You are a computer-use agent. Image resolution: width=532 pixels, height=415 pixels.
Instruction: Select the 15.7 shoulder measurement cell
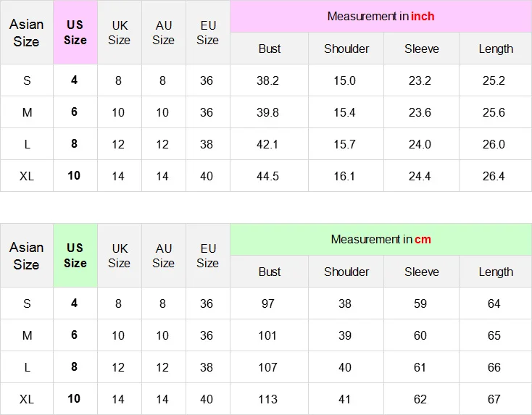346,144
